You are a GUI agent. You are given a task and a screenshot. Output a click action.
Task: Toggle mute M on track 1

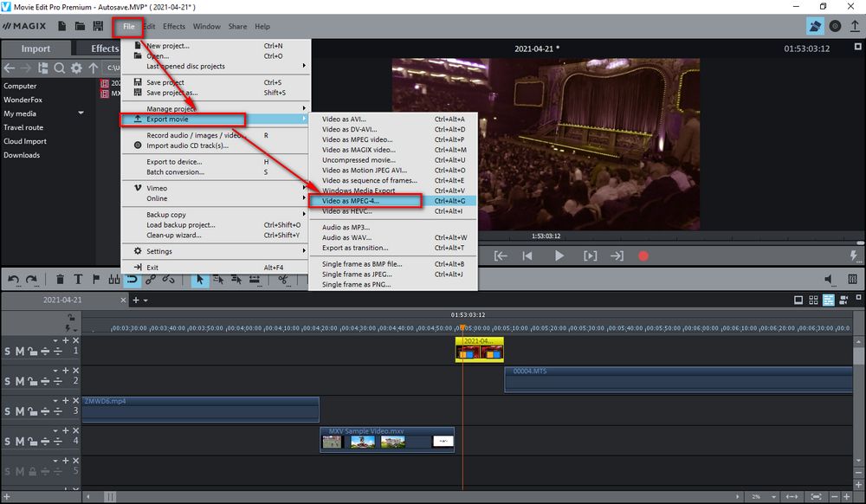pyautogui.click(x=19, y=351)
